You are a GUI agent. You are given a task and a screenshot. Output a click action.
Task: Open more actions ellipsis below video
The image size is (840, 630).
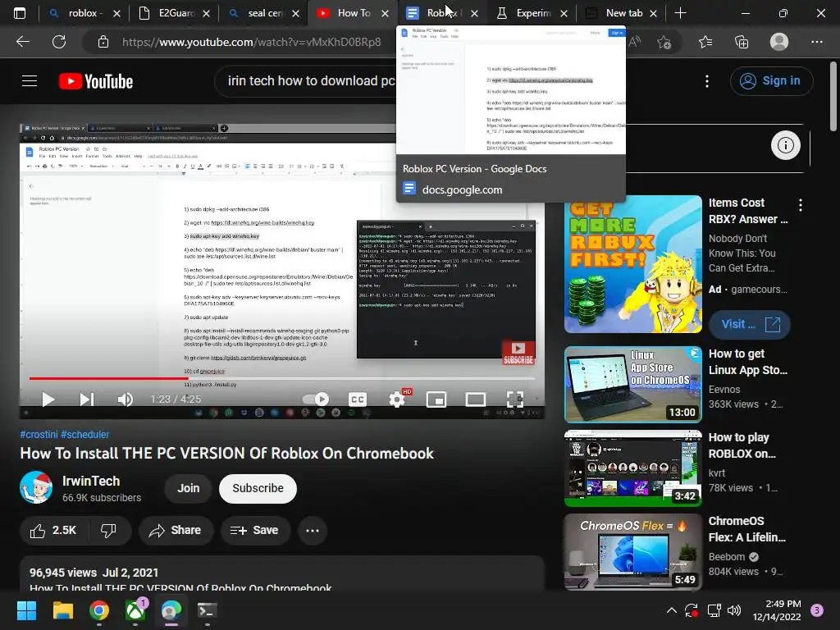point(313,531)
